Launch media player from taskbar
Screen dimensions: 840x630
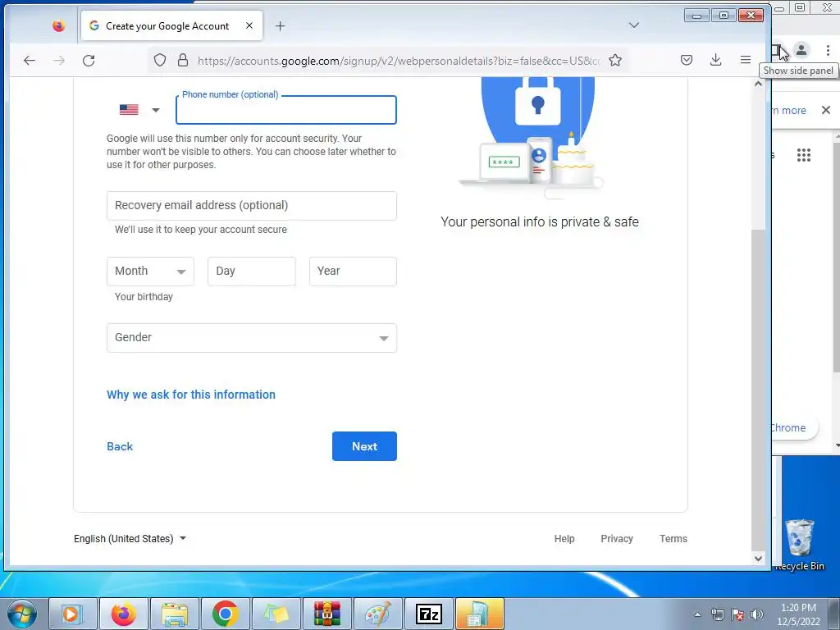point(73,614)
